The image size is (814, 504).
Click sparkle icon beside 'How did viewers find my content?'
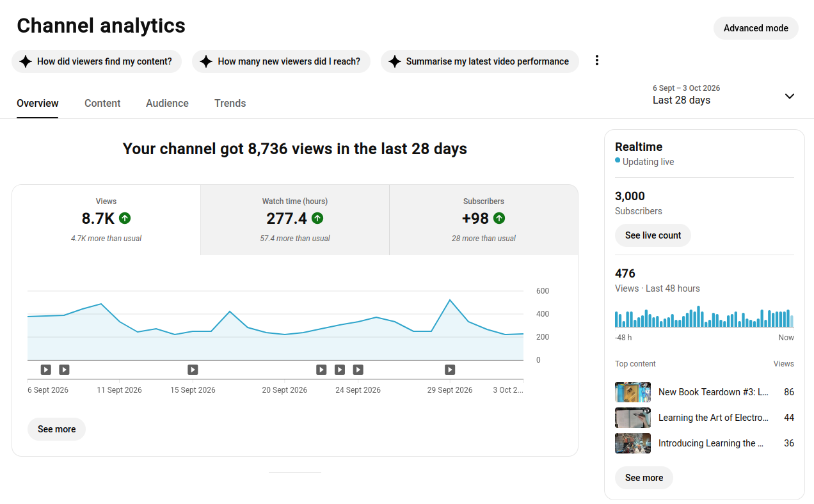pos(26,61)
